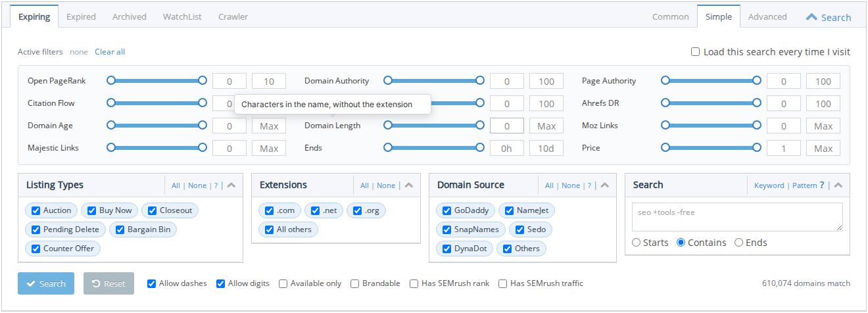868x313 pixels.
Task: Collapse the Listing Types panel chevron
Action: tap(231, 185)
